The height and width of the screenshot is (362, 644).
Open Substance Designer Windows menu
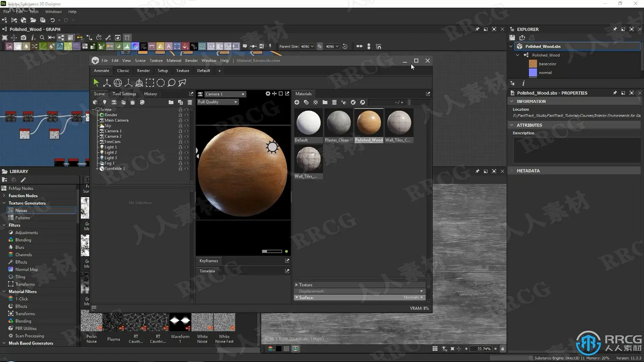(53, 12)
